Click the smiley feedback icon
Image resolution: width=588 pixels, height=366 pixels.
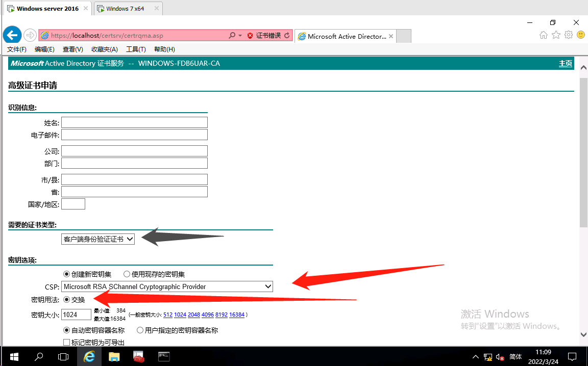581,35
